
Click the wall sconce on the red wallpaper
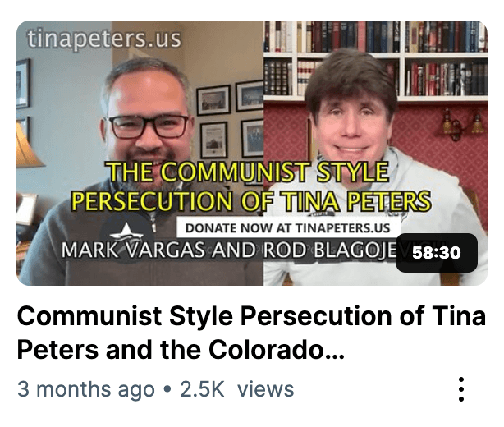(462, 125)
